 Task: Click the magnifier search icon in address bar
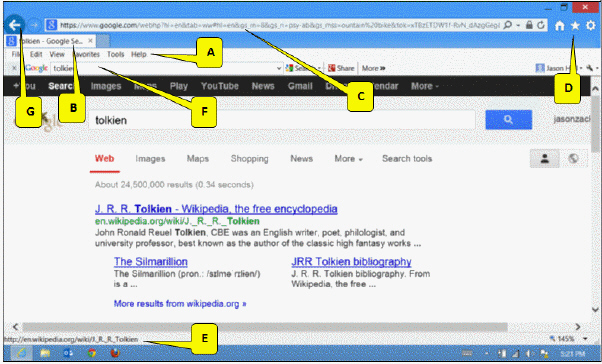(x=507, y=25)
